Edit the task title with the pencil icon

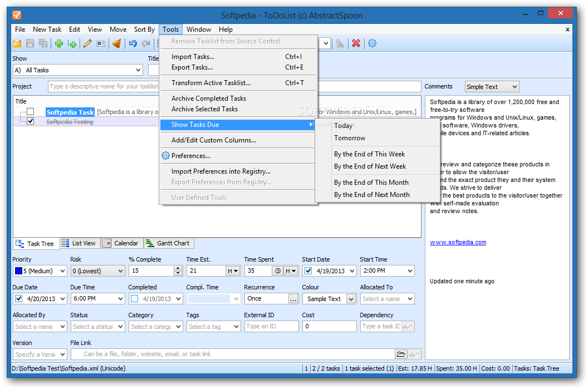coord(87,43)
